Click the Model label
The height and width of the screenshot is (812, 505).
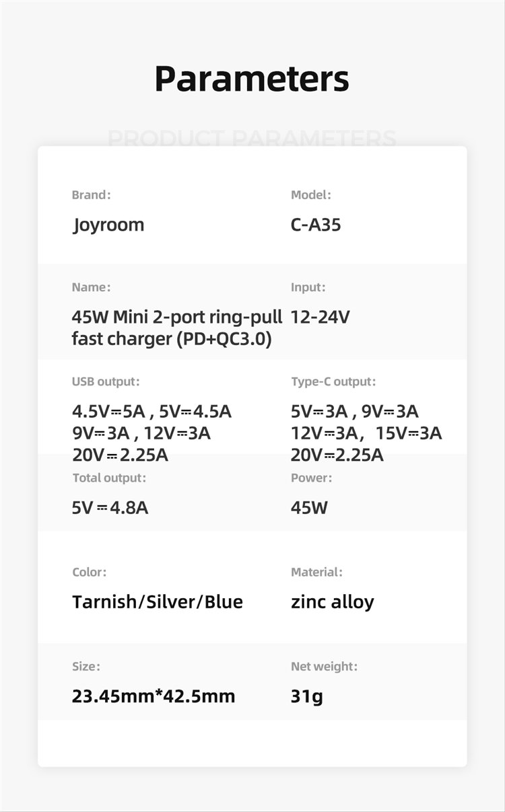[310, 195]
